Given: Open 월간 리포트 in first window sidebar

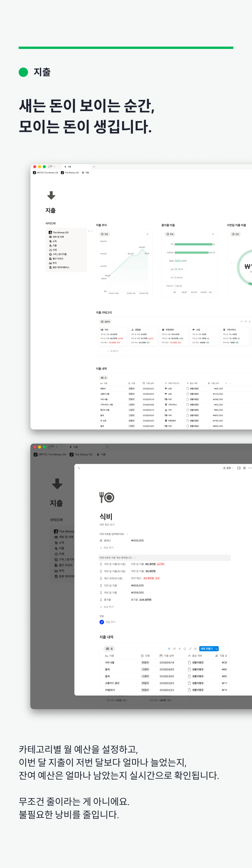Looking at the screenshot, I should [56, 259].
